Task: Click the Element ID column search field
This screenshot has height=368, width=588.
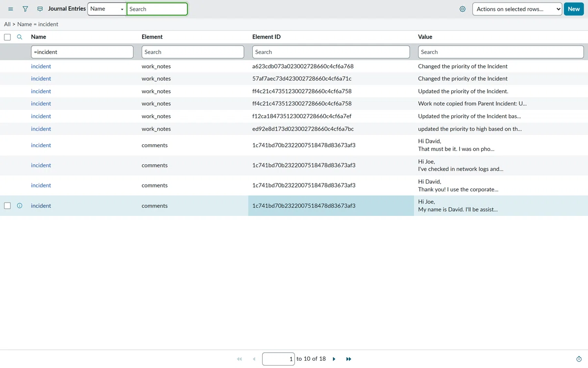Action: pos(331,52)
